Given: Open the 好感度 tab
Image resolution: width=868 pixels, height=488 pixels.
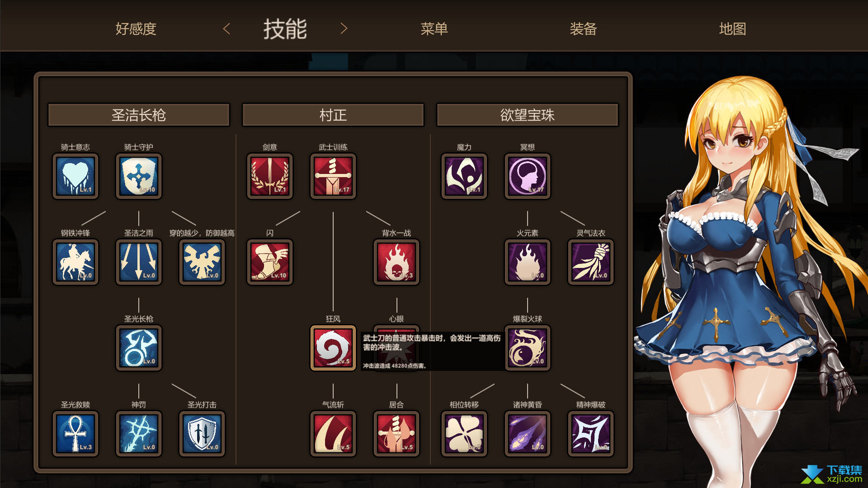Looking at the screenshot, I should (x=136, y=29).
